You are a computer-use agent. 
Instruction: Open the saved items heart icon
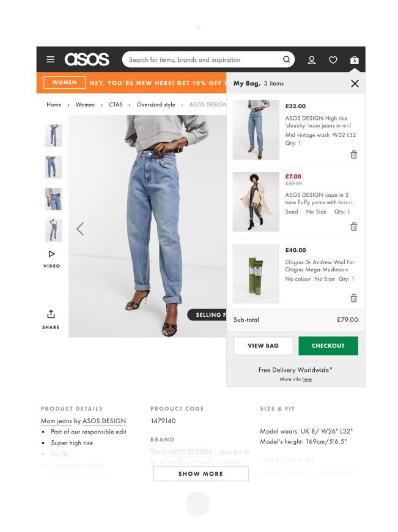(333, 60)
